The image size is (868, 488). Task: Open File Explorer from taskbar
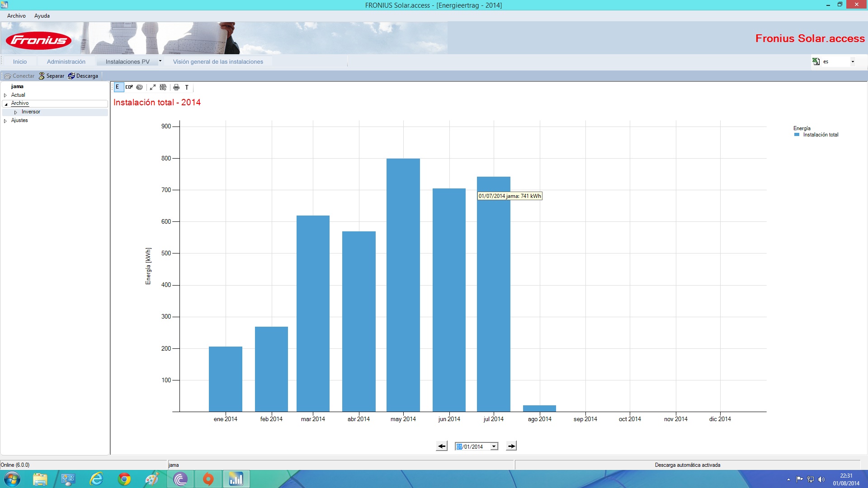coord(40,479)
